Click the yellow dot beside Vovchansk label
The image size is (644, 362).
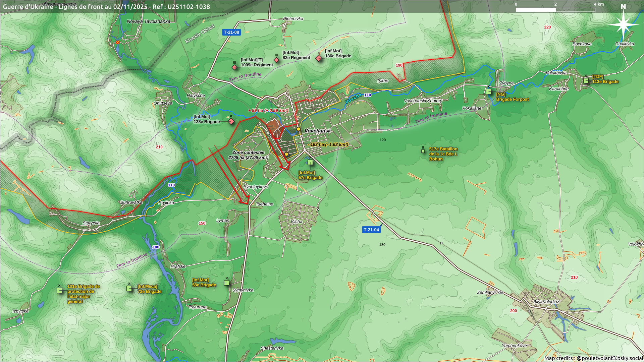click(299, 129)
